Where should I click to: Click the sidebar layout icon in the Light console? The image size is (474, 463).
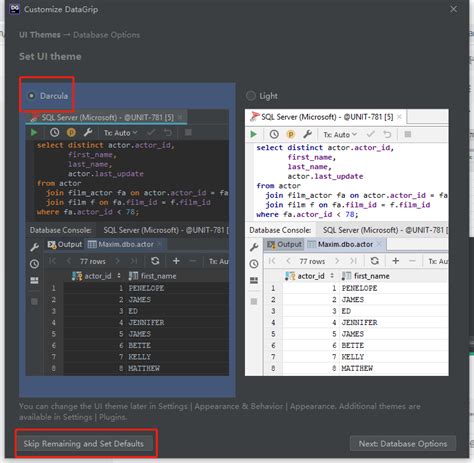[x=254, y=280]
